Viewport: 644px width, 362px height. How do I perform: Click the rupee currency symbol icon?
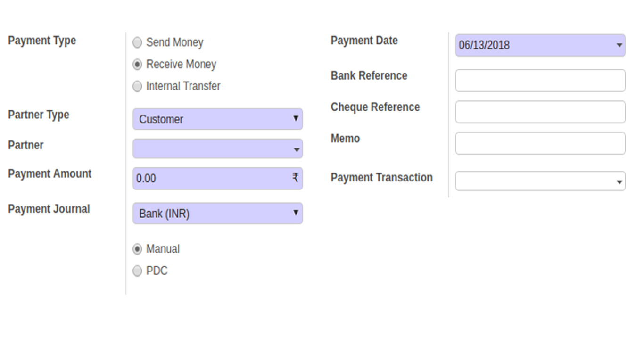[295, 177]
